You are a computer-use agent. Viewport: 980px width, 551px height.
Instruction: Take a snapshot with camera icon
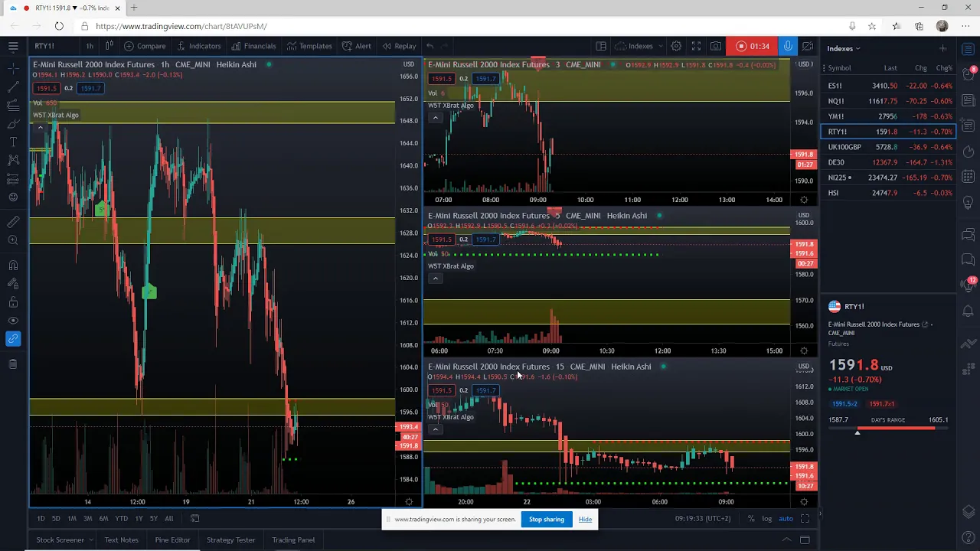pos(716,46)
